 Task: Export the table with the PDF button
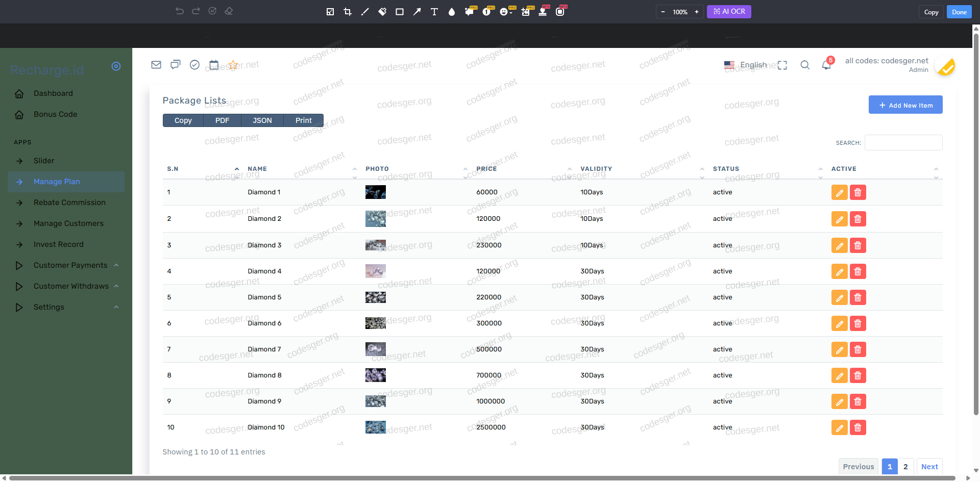tap(222, 120)
